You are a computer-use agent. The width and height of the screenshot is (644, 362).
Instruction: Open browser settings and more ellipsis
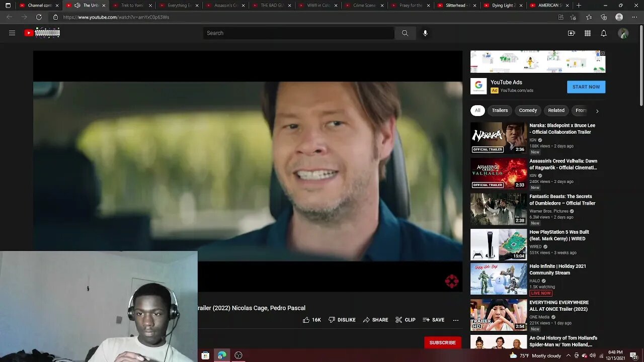tap(634, 17)
